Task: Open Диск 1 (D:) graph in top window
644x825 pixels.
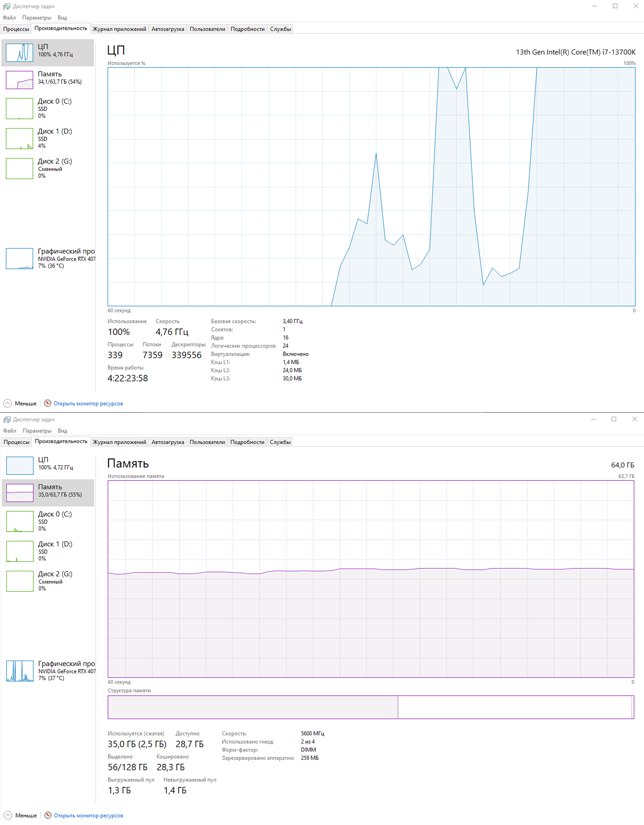Action: [x=19, y=139]
